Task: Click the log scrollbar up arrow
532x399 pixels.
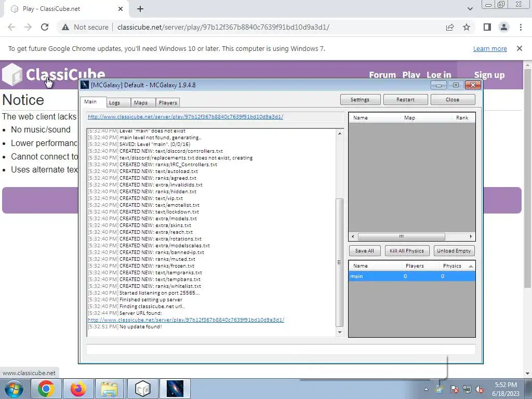Action: tap(340, 134)
